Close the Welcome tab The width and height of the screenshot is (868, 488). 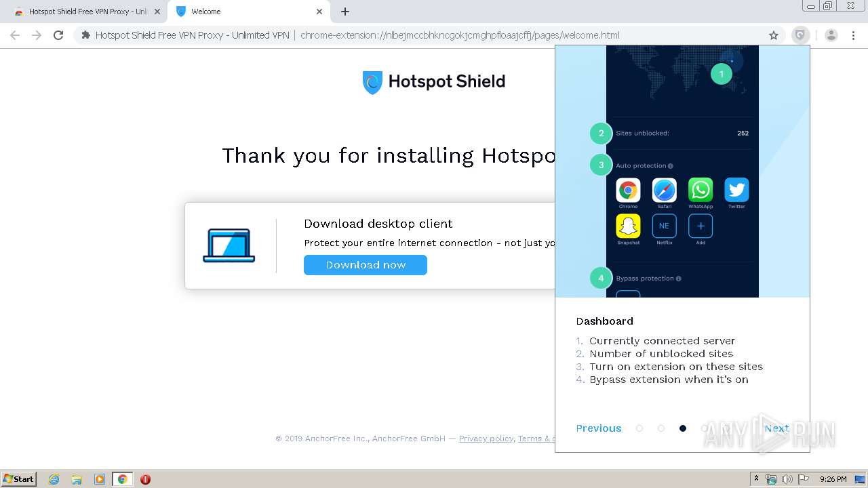[319, 12]
